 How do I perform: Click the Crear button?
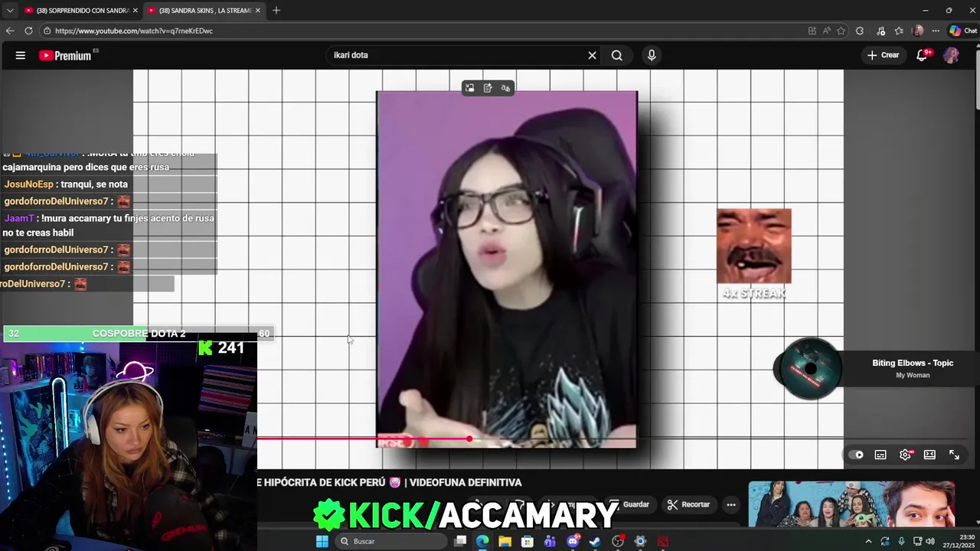(x=883, y=55)
